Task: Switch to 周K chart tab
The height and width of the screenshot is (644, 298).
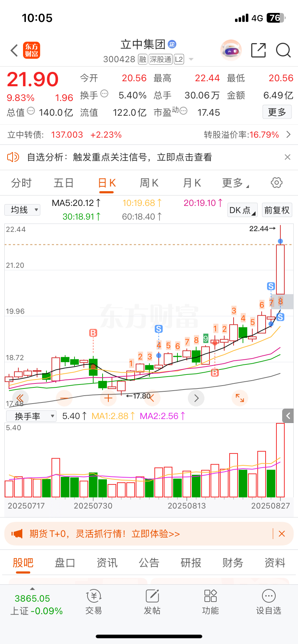Action: tap(149, 183)
